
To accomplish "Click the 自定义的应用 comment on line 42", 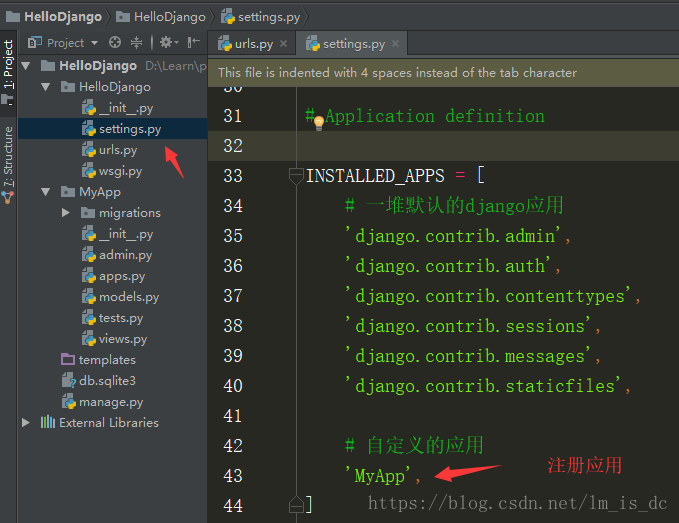I will coord(414,445).
